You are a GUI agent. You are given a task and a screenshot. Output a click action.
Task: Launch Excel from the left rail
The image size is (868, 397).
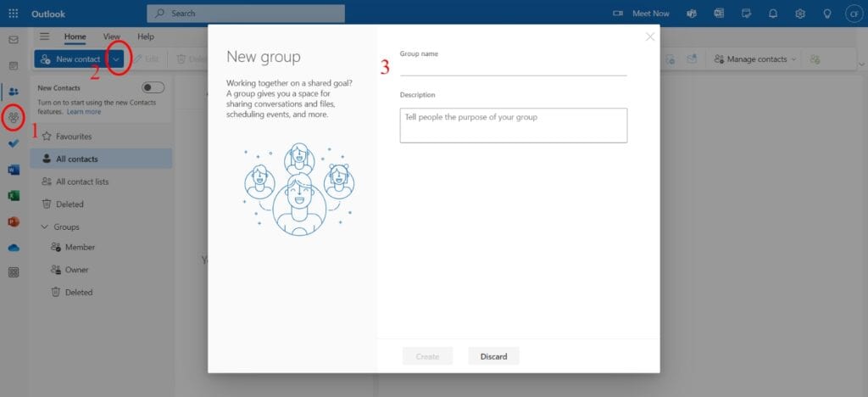[x=14, y=195]
